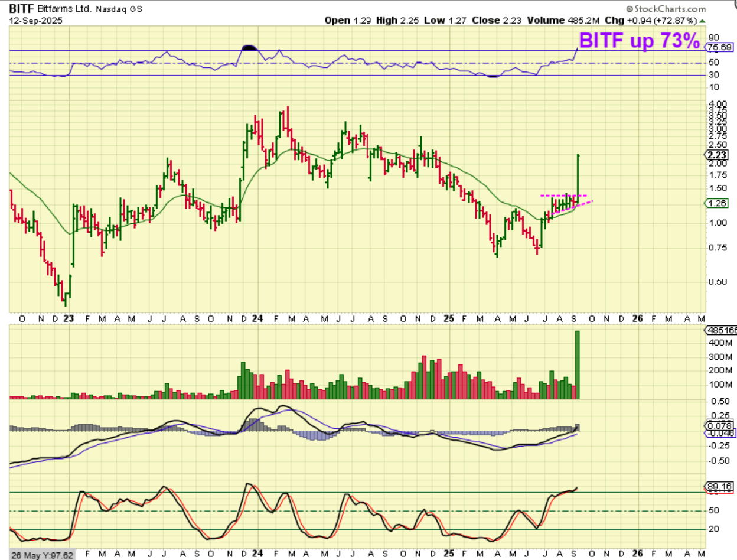Click the stochastic value label '89.16'
Screen dimensions: 737x560
pyautogui.click(x=720, y=486)
